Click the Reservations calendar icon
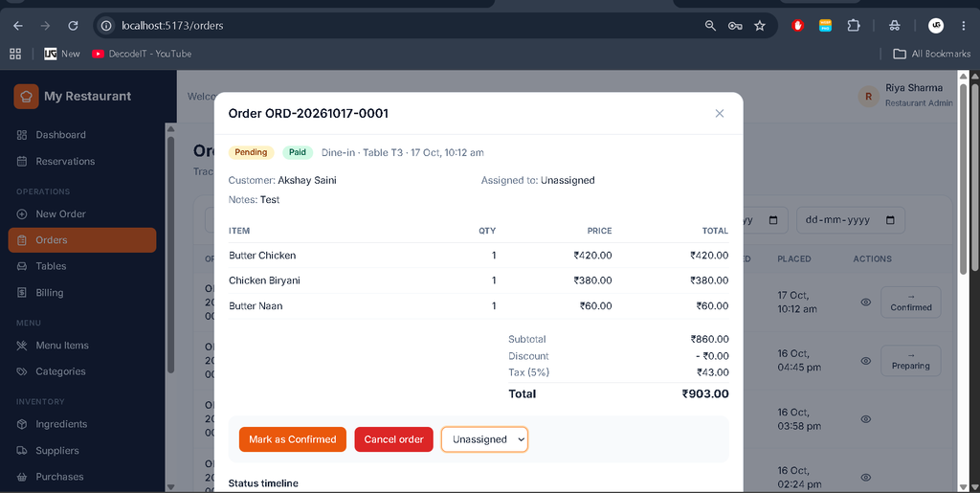The image size is (980, 493). click(x=22, y=161)
